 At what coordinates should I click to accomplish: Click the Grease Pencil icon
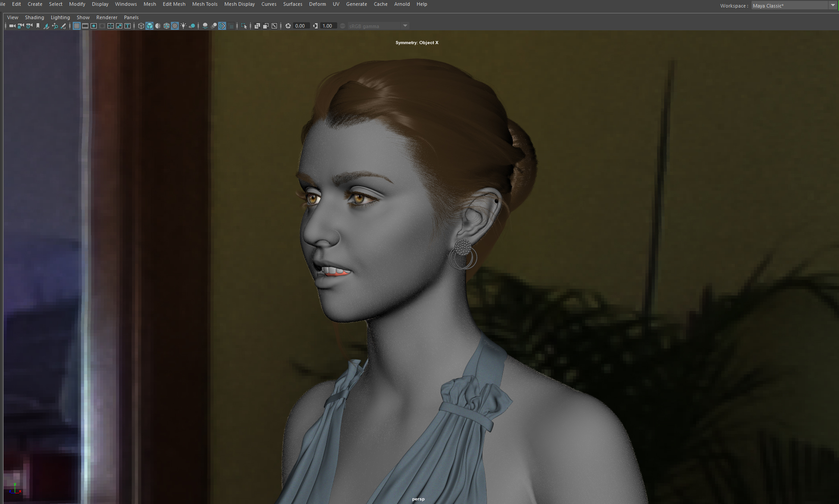63,26
